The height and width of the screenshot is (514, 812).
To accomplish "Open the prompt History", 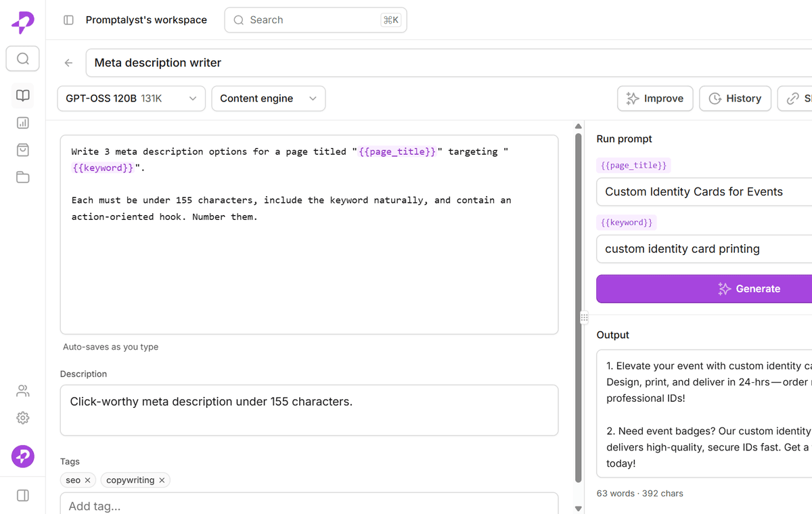I will click(x=736, y=99).
